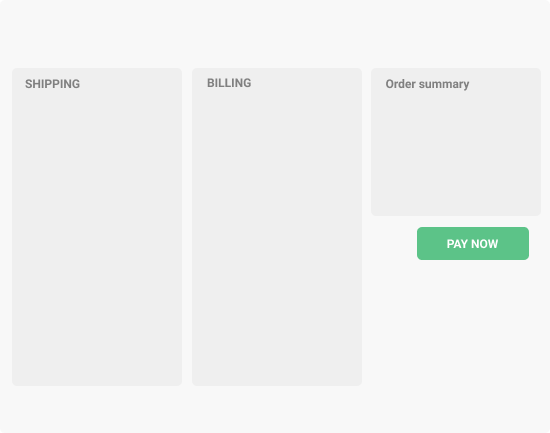Click the word PAY on the green button
The width and height of the screenshot is (550, 433).
click(x=457, y=244)
